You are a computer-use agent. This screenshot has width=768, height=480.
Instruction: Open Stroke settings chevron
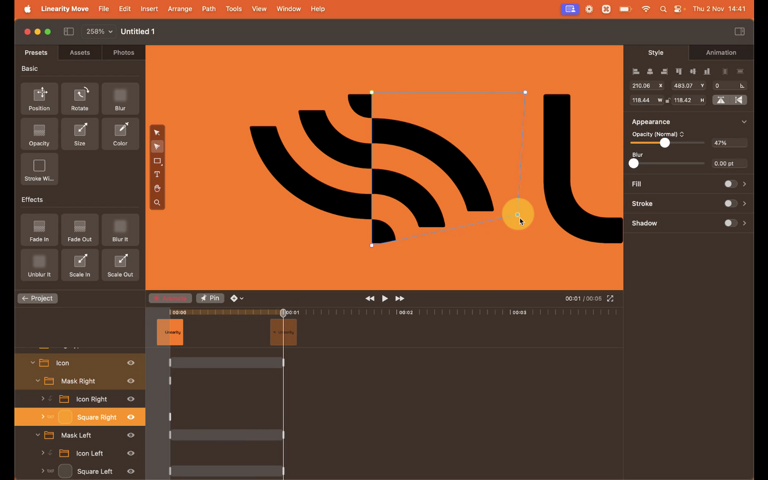tap(744, 203)
